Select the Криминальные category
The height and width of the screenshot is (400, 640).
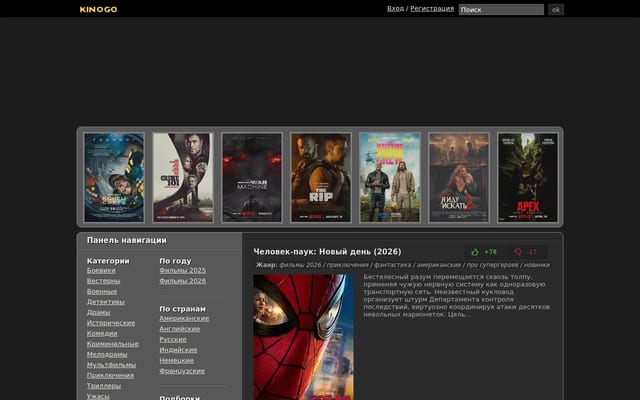click(x=113, y=344)
